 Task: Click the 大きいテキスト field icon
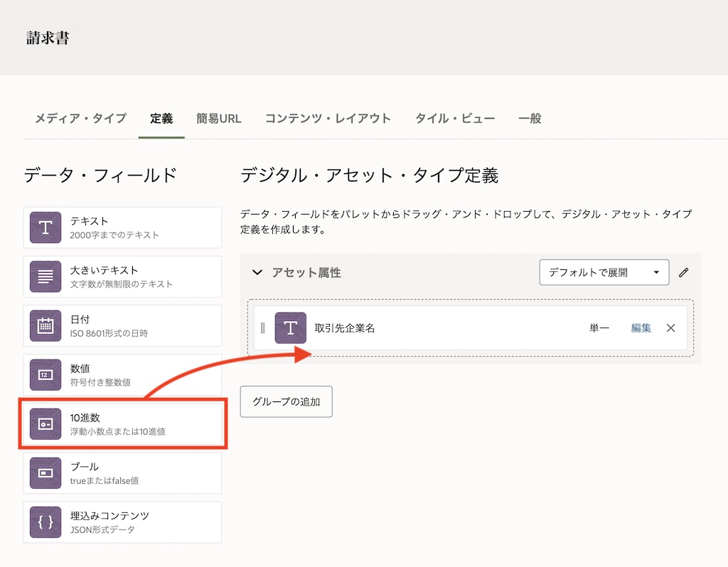coord(45,276)
